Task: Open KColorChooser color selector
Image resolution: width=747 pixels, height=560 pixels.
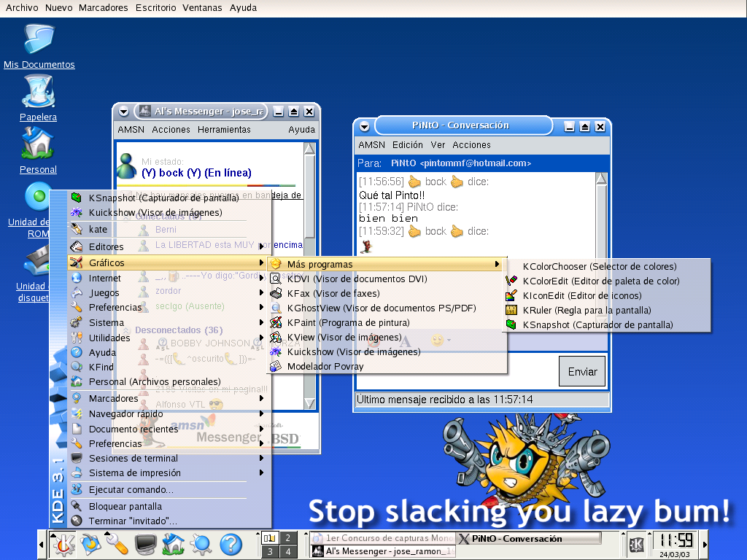Action: pyautogui.click(x=607, y=267)
